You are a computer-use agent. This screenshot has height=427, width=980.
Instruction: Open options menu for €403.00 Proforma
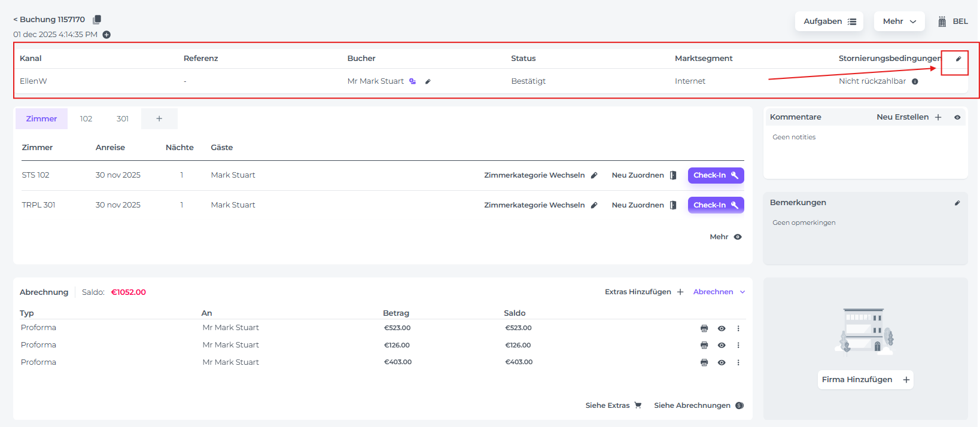tap(738, 362)
